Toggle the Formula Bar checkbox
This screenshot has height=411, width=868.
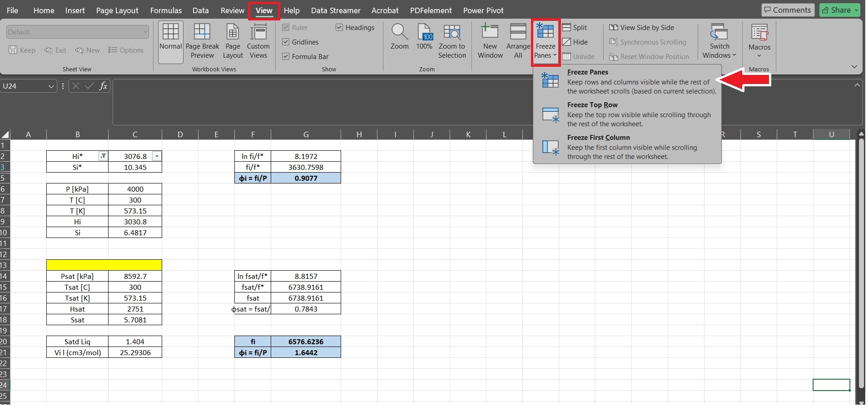point(286,57)
